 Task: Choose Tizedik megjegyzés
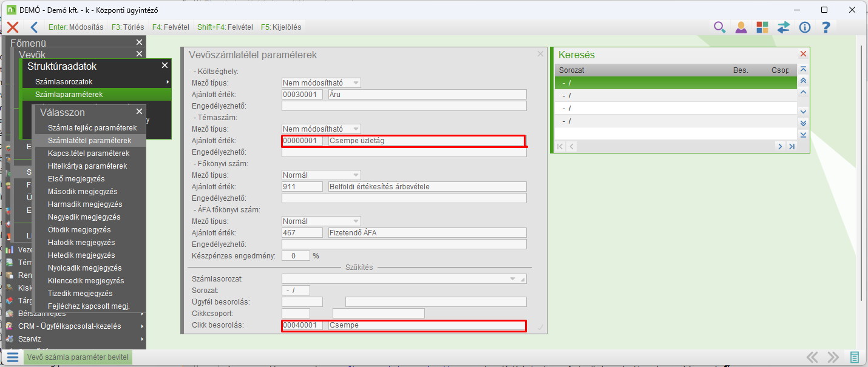[89, 294]
